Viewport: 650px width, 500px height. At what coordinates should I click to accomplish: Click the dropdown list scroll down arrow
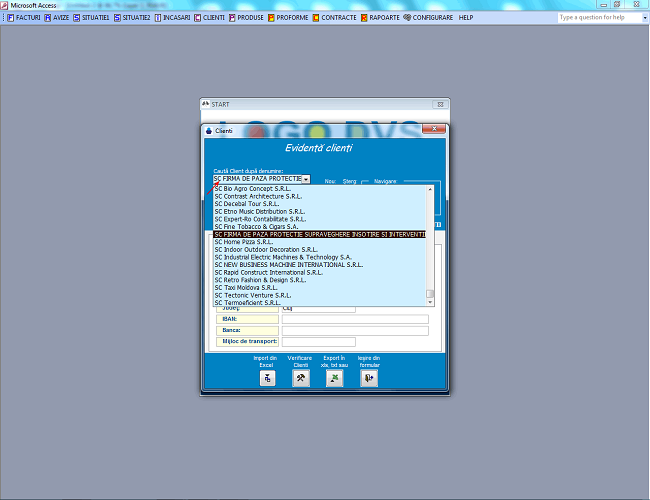pos(430,302)
